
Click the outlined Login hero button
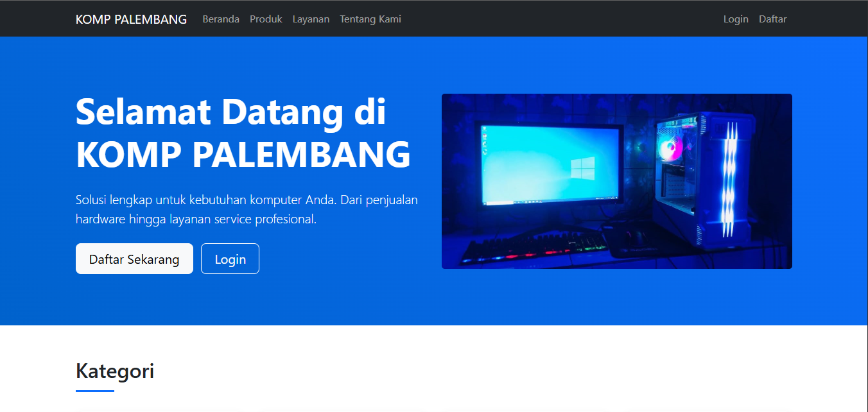click(230, 259)
